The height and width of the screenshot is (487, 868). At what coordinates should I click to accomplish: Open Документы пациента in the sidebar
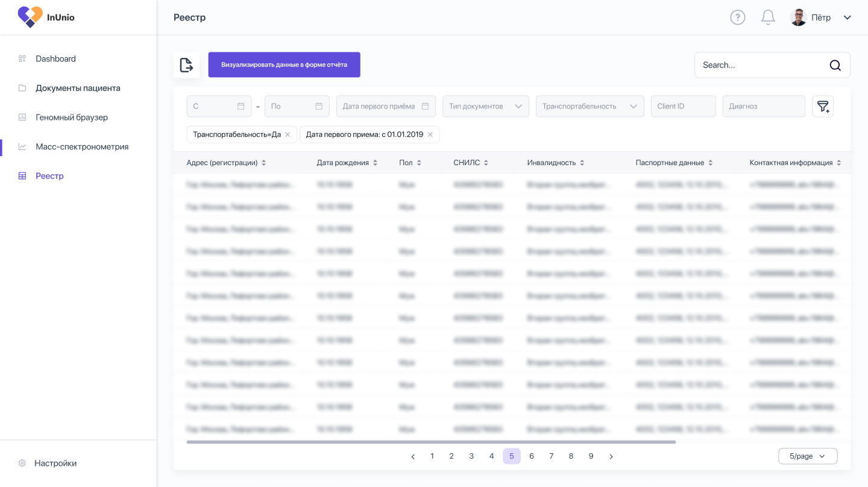pyautogui.click(x=78, y=88)
